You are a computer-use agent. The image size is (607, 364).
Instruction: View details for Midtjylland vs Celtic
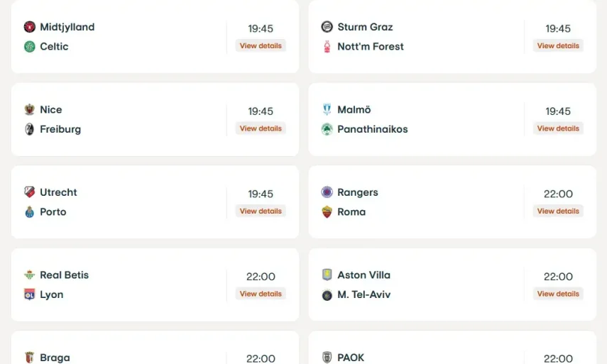[261, 46]
